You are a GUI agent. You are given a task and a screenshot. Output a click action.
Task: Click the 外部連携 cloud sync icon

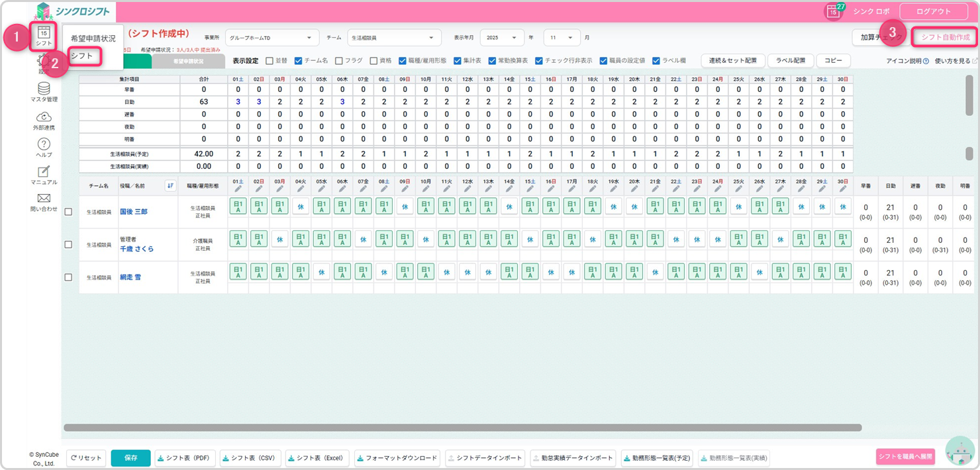tap(44, 117)
